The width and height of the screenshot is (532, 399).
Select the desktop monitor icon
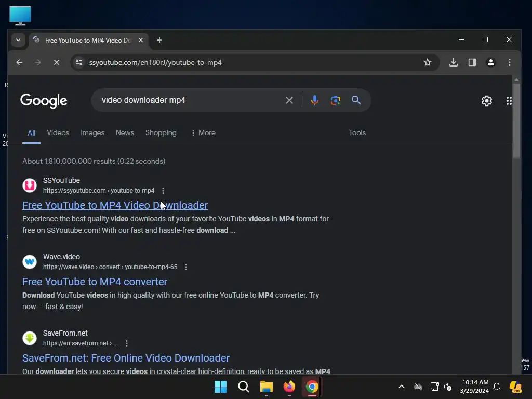coord(20,16)
